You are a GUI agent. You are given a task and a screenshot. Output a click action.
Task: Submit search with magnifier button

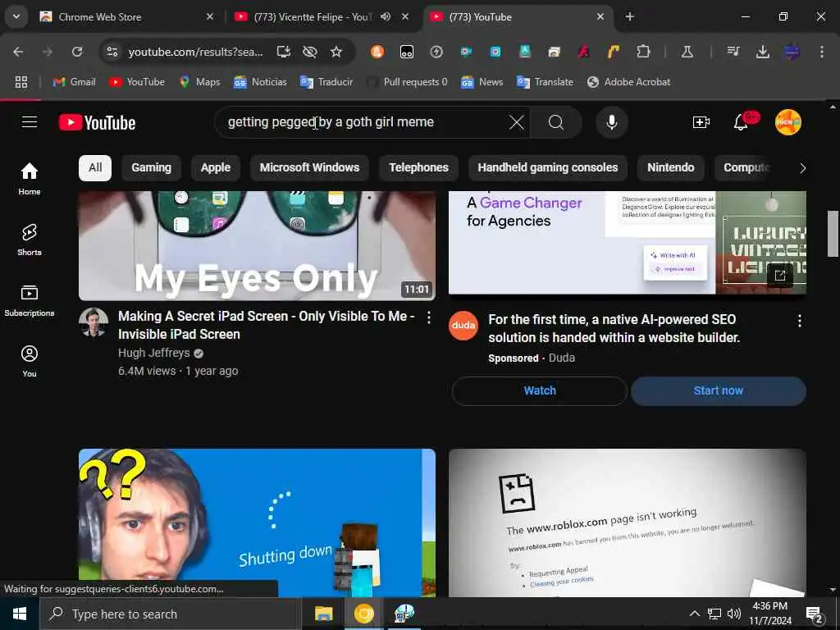point(556,122)
